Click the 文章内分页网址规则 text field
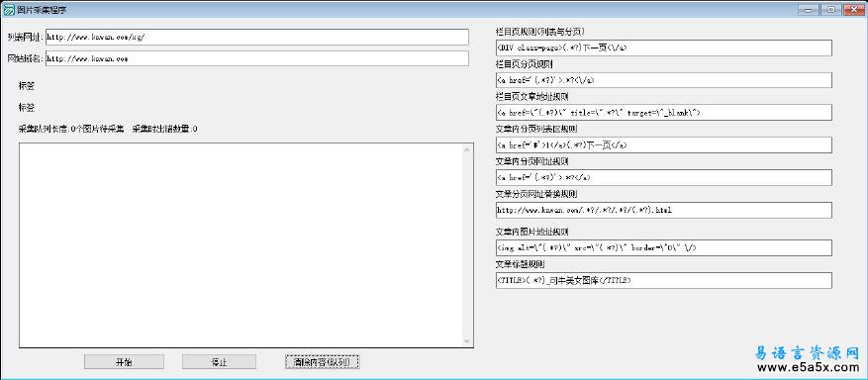Viewport: 868px width, 380px height. (664, 177)
